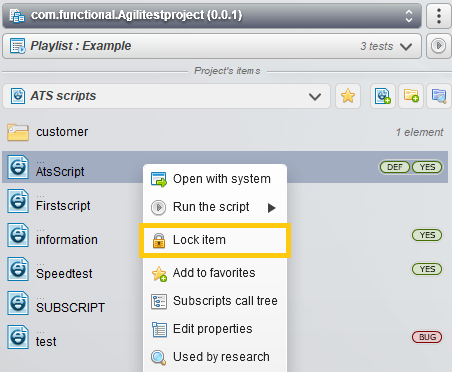Choose Add to favorites option

pos(215,273)
